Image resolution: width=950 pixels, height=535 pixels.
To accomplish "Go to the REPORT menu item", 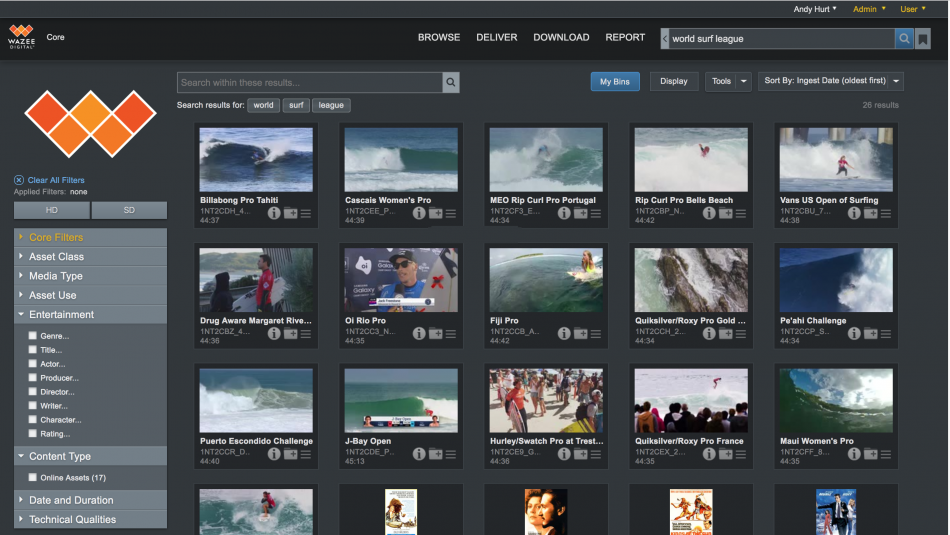I will (625, 38).
